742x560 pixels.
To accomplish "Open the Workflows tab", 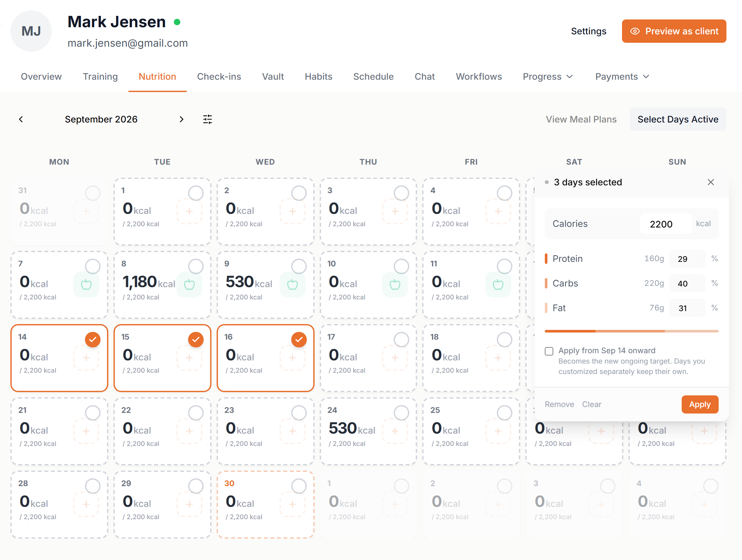I will pos(479,77).
